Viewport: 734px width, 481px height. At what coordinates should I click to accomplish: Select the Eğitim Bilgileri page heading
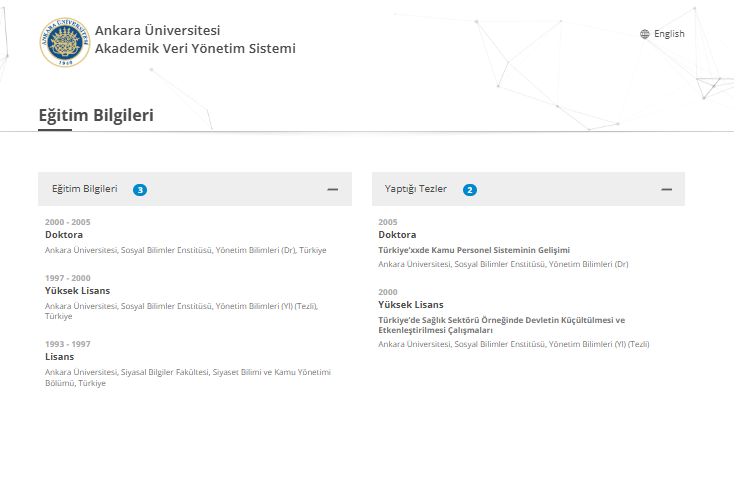[x=96, y=115]
